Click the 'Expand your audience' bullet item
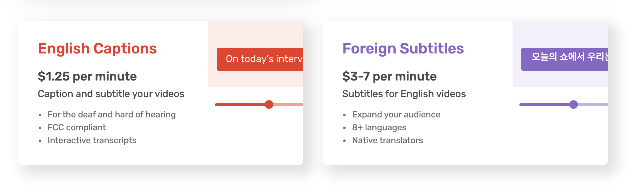Screen dimensions: 644x193 396,114
